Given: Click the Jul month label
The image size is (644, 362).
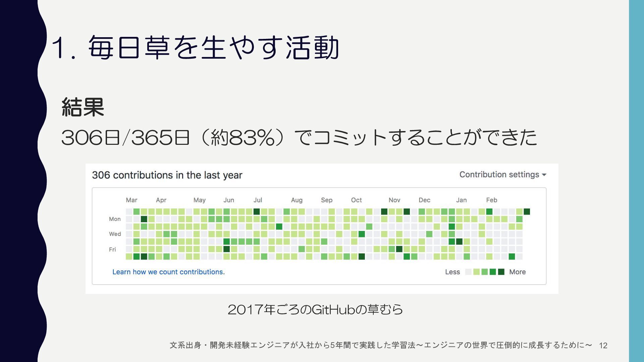Looking at the screenshot, I should tap(258, 200).
